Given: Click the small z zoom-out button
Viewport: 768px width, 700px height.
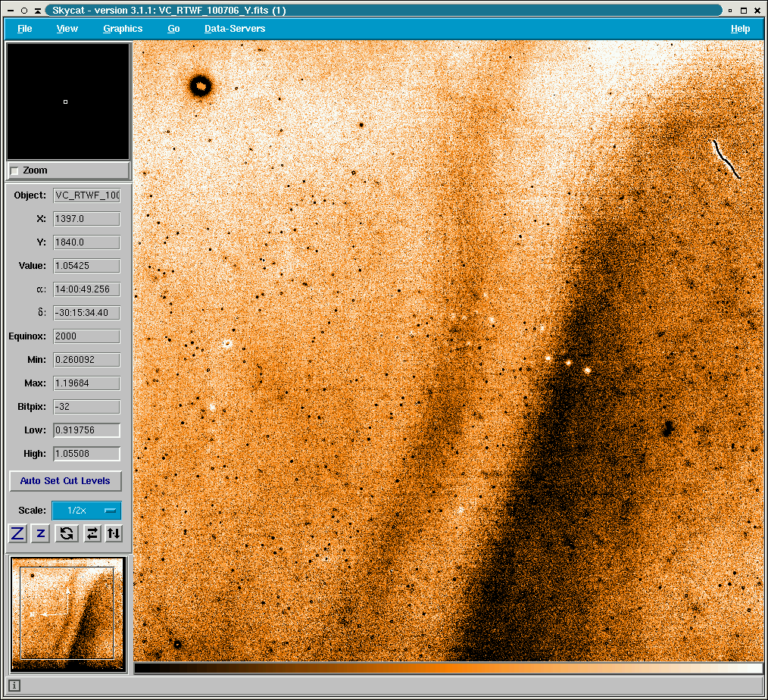Looking at the screenshot, I should (x=41, y=533).
